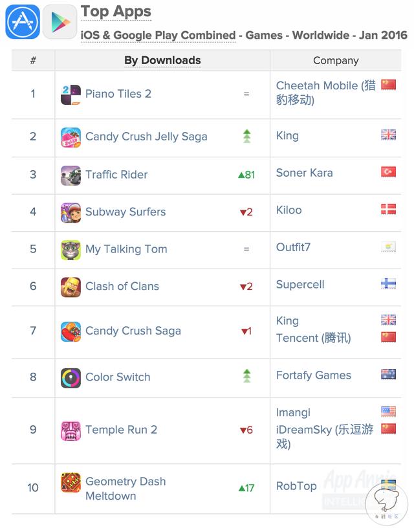This screenshot has height=532, width=414.
Task: Click the Turkish flag beside Soner Kara
Action: [x=388, y=172]
